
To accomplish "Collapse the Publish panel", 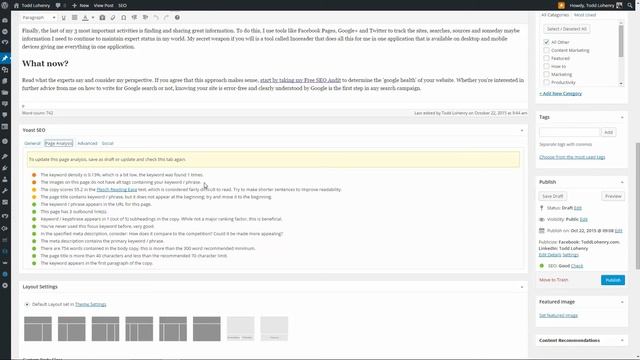I will point(622,182).
